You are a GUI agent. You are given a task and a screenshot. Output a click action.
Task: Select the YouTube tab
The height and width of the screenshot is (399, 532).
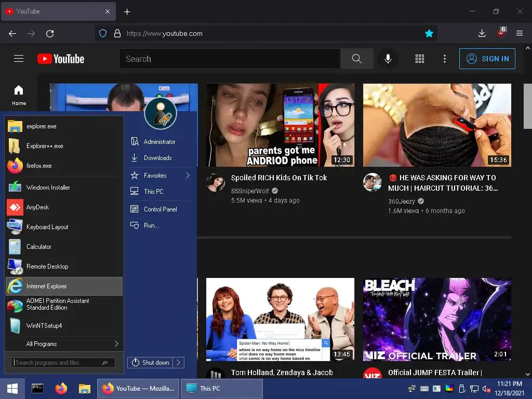[x=58, y=11]
